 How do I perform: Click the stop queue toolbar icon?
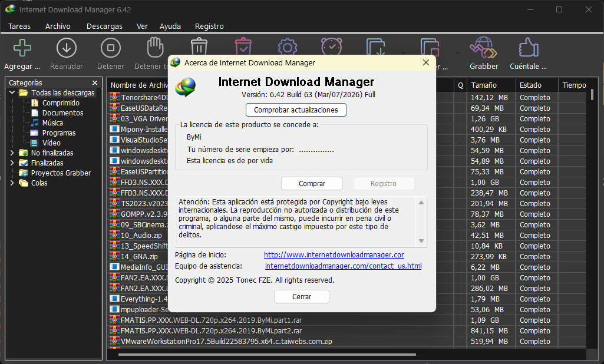(430, 47)
